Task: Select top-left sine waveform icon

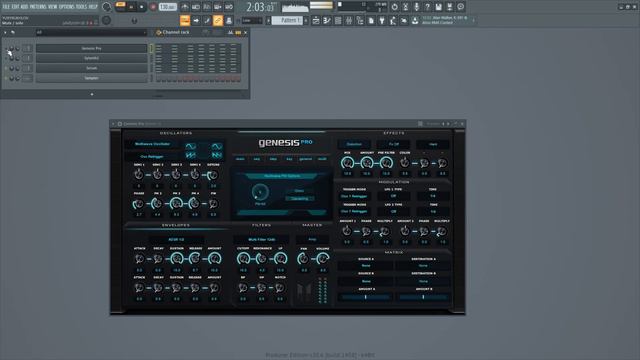Action: 191,146
